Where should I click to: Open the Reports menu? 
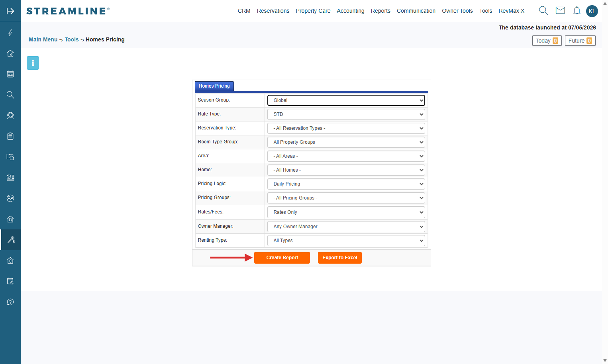coord(380,11)
